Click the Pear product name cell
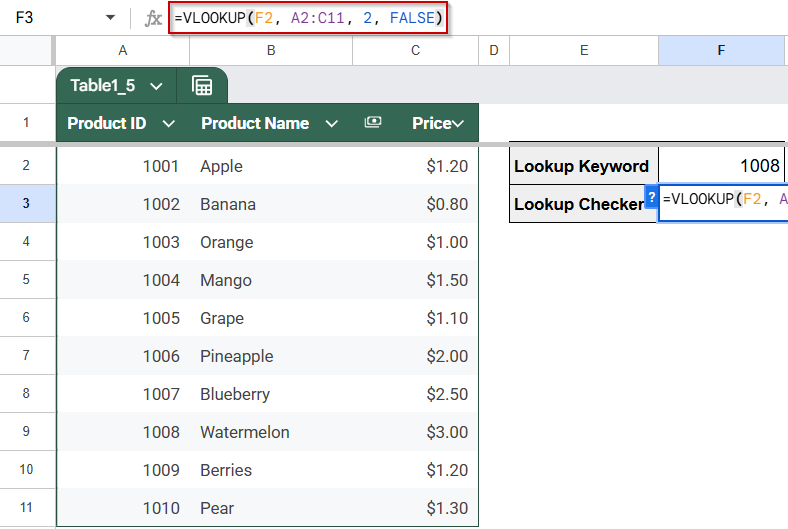This screenshot has height=529, width=788. (x=271, y=508)
